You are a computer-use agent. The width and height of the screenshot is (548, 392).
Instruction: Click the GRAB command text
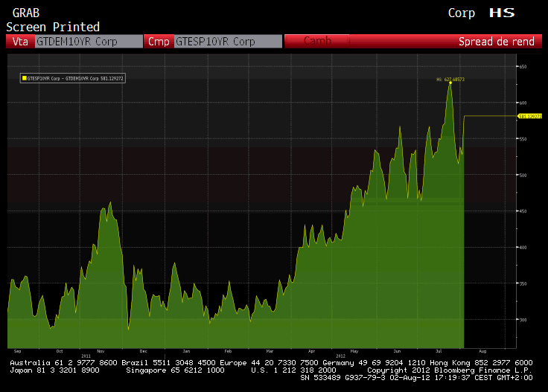pos(26,13)
